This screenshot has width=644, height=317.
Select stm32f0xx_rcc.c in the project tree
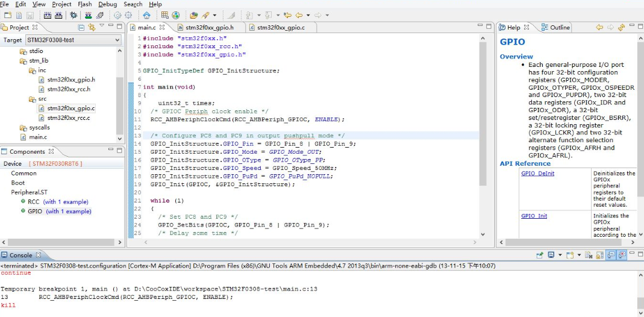point(68,118)
